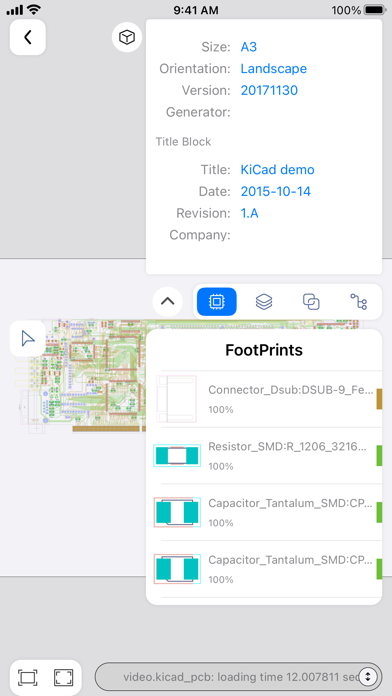This screenshot has height=696, width=392.
Task: Switch to the Layers stack tab
Action: click(x=264, y=302)
